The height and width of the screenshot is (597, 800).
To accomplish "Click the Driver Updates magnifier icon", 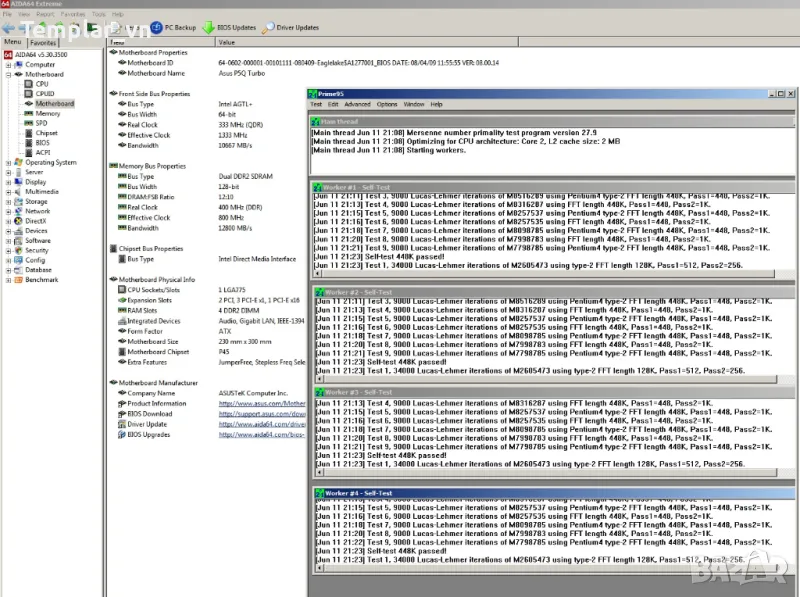I will tap(269, 28).
